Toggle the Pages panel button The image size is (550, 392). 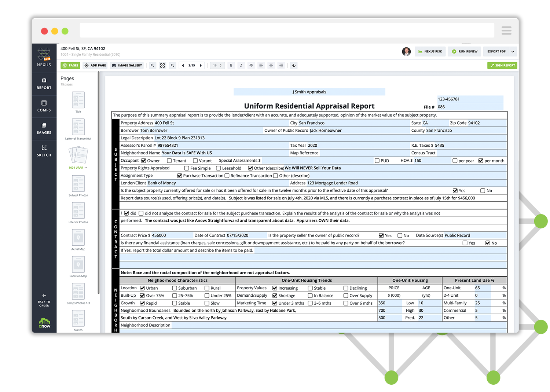tap(70, 65)
